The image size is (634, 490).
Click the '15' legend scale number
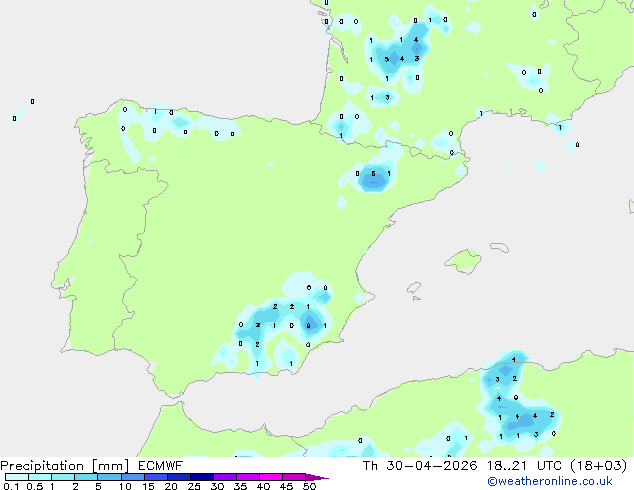(148, 486)
